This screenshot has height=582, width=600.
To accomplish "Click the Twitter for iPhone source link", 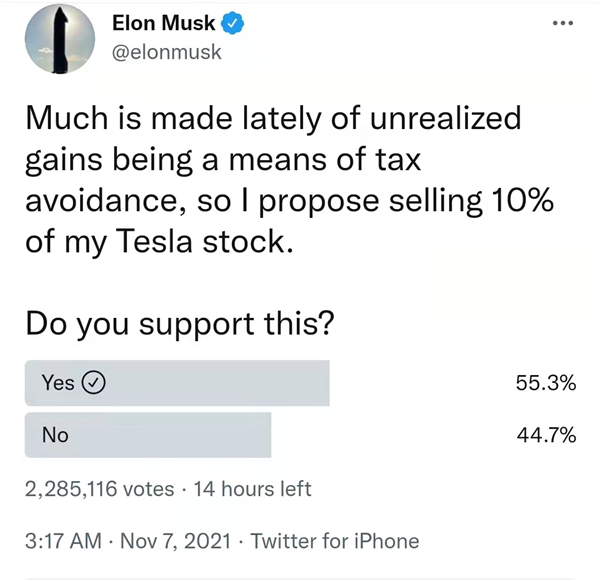I will click(x=335, y=541).
